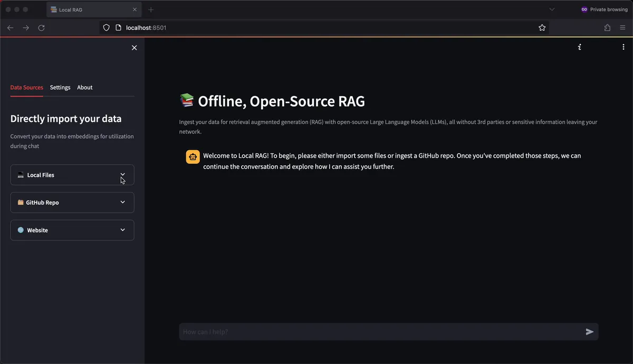Show the list of all tabs
This screenshot has height=364, width=633.
552,9
